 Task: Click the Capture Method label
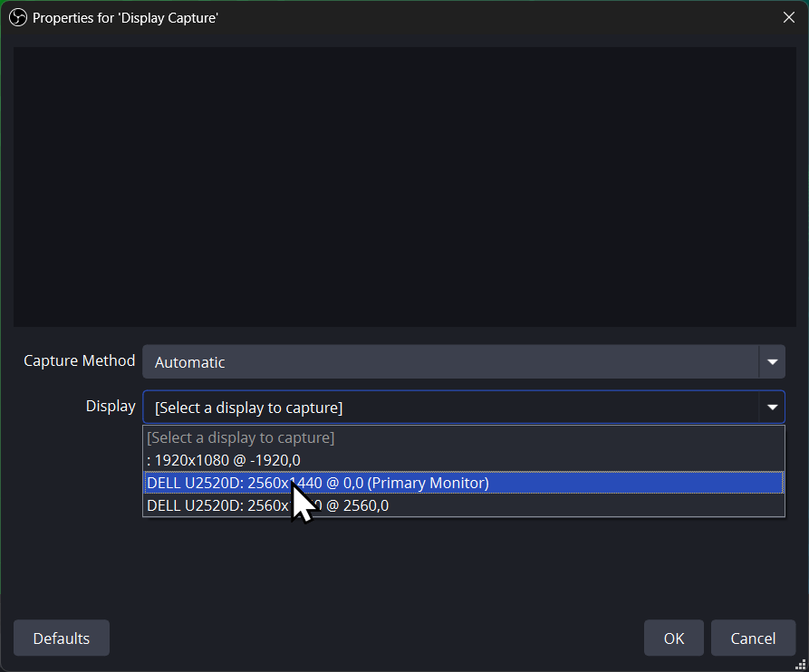pos(80,360)
